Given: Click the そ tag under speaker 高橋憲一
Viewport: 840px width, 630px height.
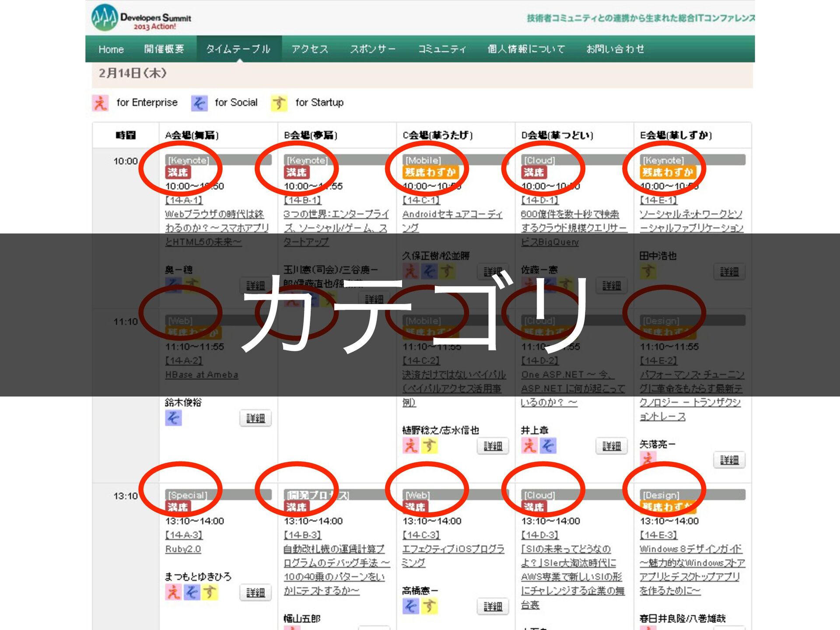Looking at the screenshot, I should (410, 606).
